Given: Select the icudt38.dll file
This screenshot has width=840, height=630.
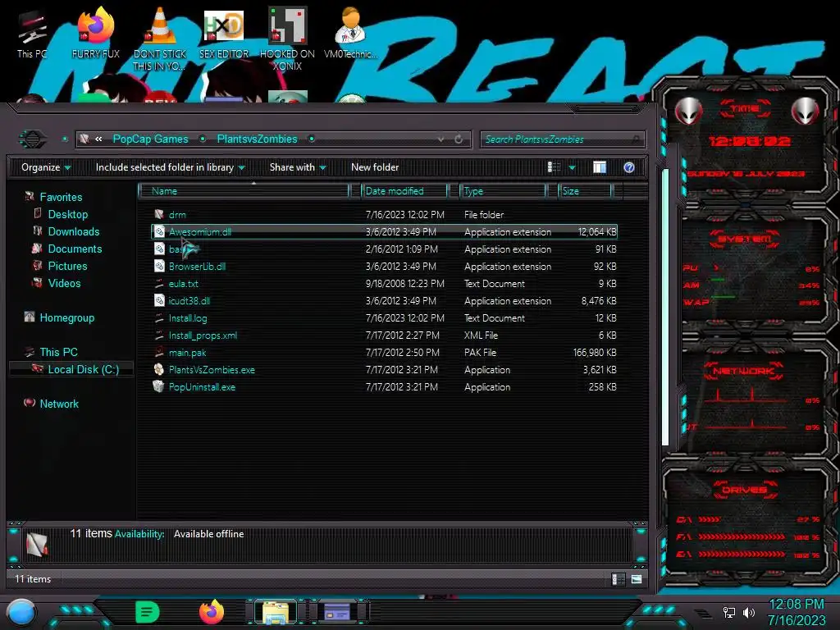Looking at the screenshot, I should (384, 300).
